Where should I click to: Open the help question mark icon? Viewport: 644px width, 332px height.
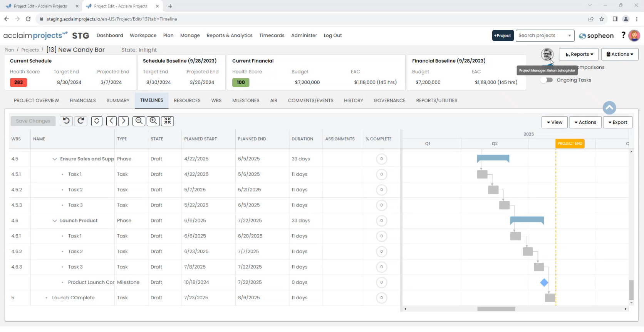(623, 35)
